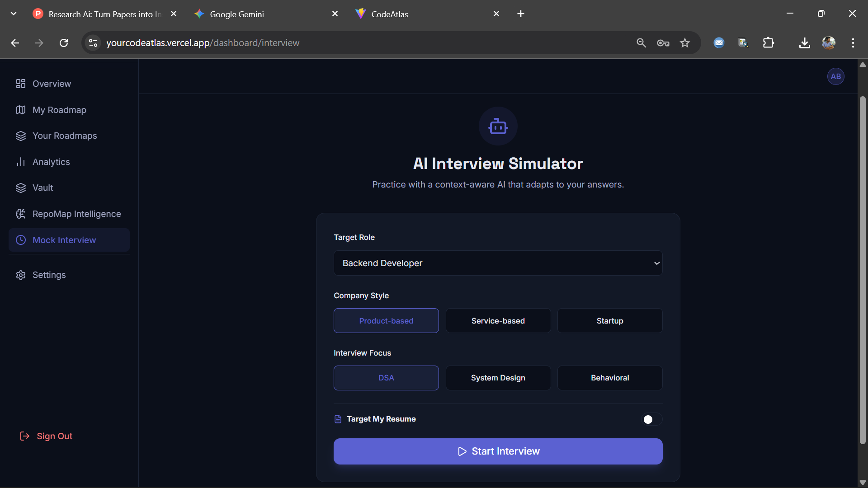The height and width of the screenshot is (488, 868).
Task: Click the zoom magnifier icon in address bar
Action: [641, 43]
